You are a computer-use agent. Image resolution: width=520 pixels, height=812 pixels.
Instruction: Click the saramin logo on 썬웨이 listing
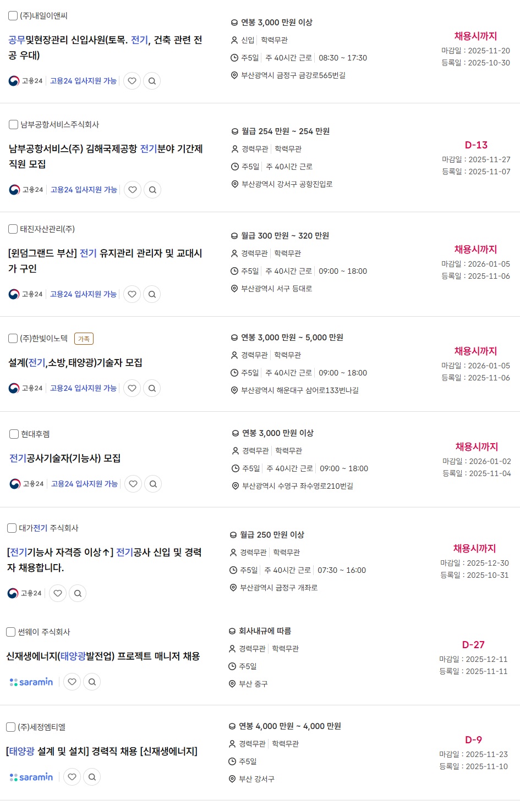pyautogui.click(x=31, y=682)
